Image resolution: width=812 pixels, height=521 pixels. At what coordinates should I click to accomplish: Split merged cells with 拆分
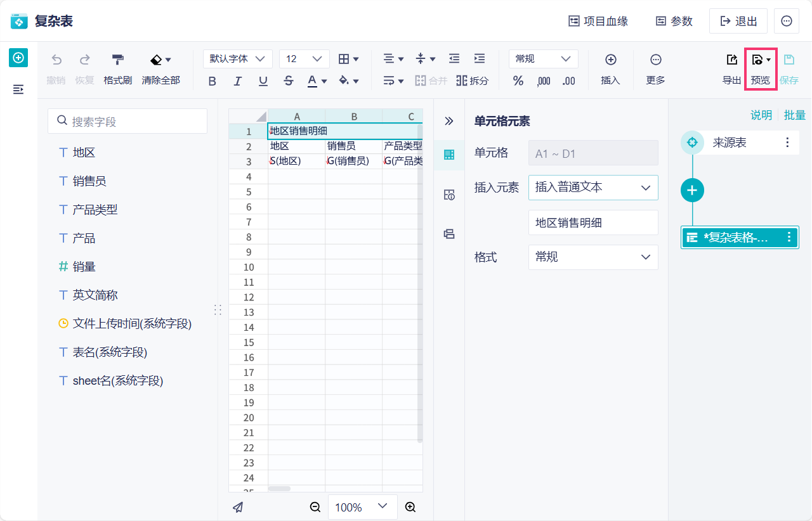pos(472,80)
